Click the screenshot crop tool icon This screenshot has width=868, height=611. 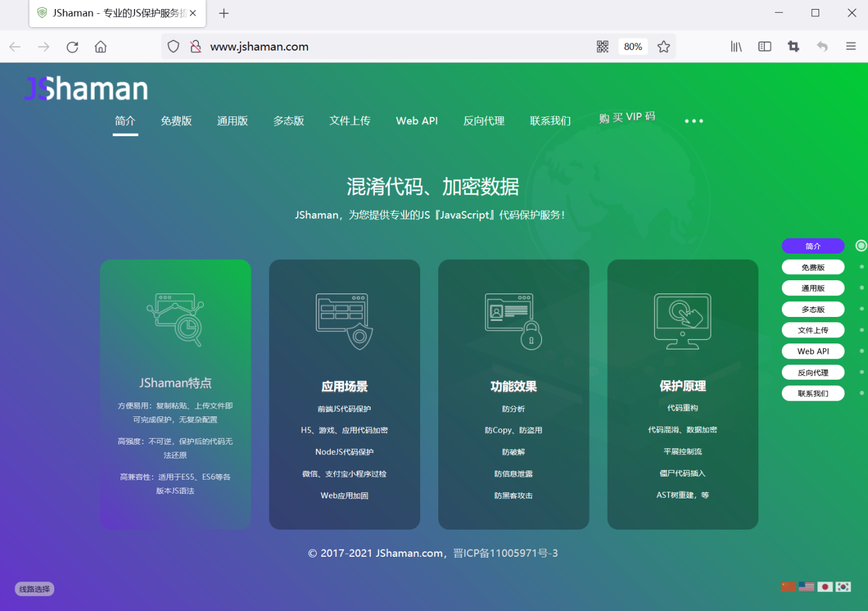(x=793, y=46)
